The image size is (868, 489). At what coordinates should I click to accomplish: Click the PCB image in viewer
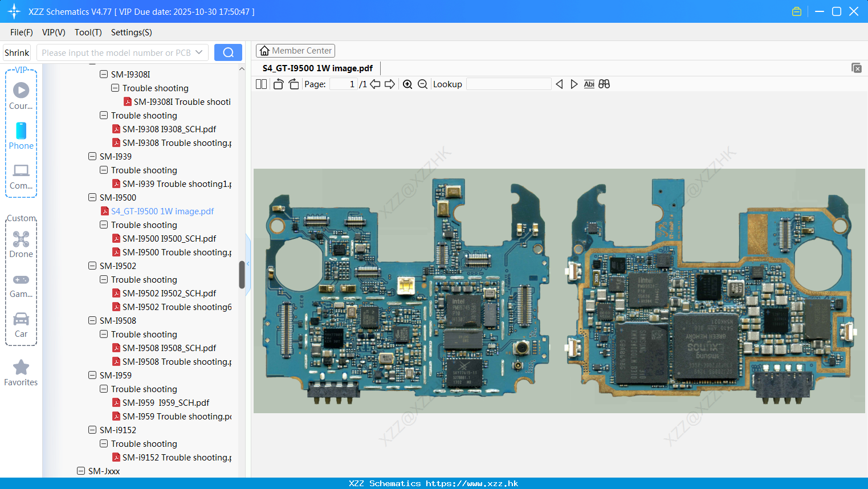coord(559,291)
